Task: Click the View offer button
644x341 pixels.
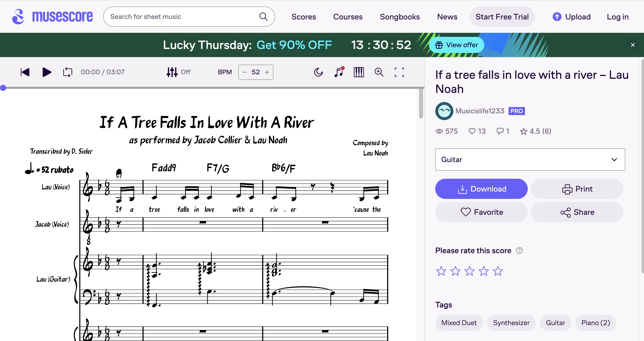Action: coord(456,45)
